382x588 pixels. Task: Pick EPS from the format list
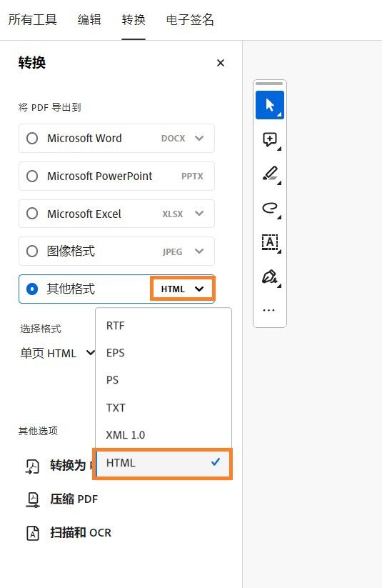pyautogui.click(x=164, y=353)
